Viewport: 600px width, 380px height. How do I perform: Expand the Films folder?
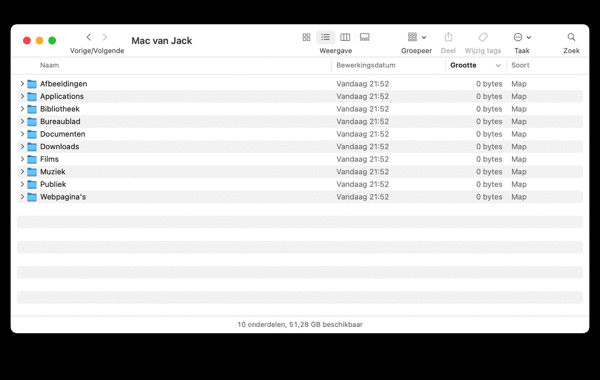[22, 159]
